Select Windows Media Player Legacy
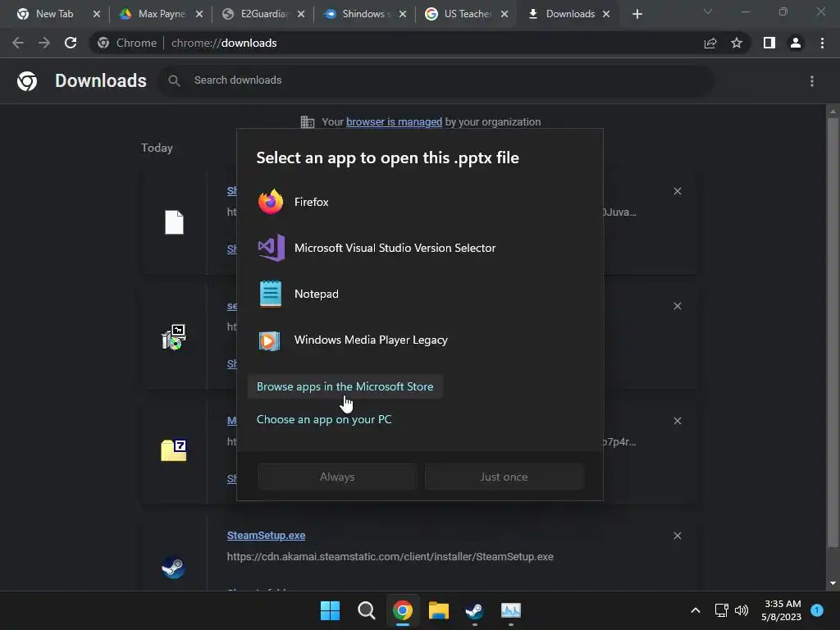The width and height of the screenshot is (840, 630). coord(420,340)
